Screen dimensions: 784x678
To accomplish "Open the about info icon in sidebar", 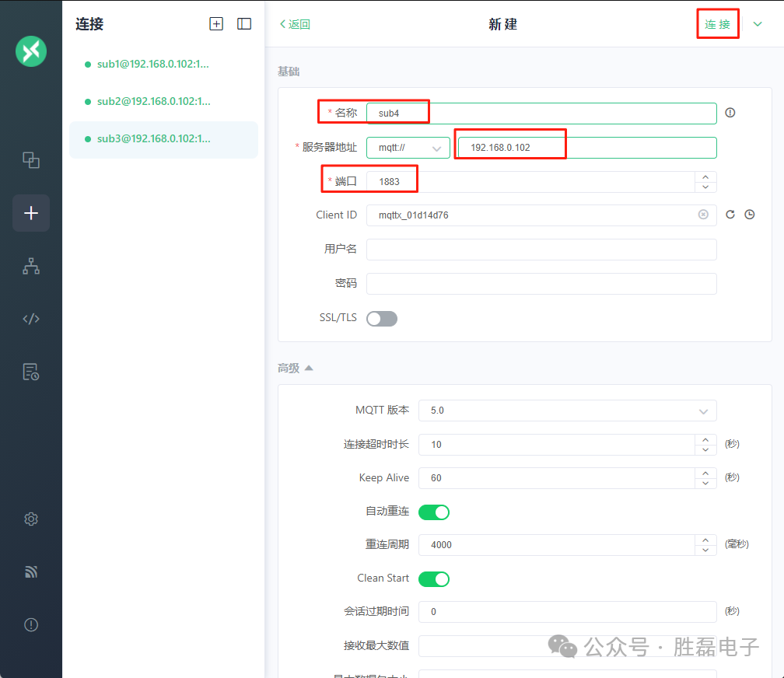I will coord(31,624).
